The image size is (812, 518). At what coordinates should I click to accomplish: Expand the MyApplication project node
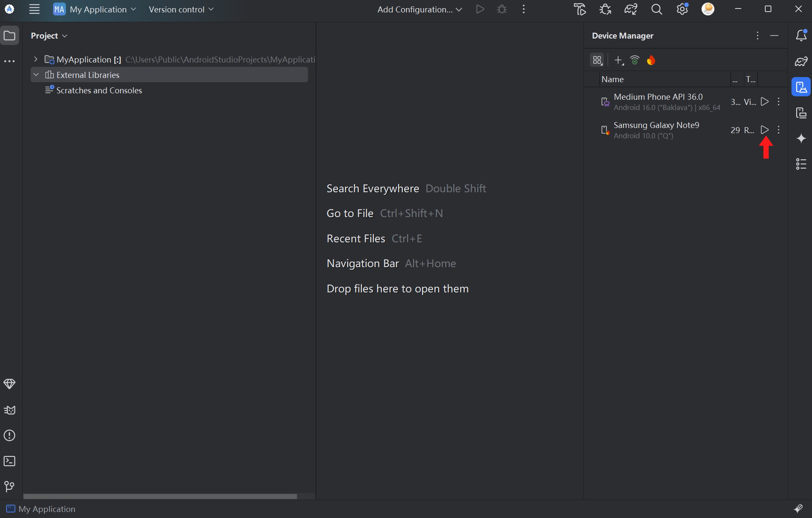pyautogui.click(x=36, y=60)
